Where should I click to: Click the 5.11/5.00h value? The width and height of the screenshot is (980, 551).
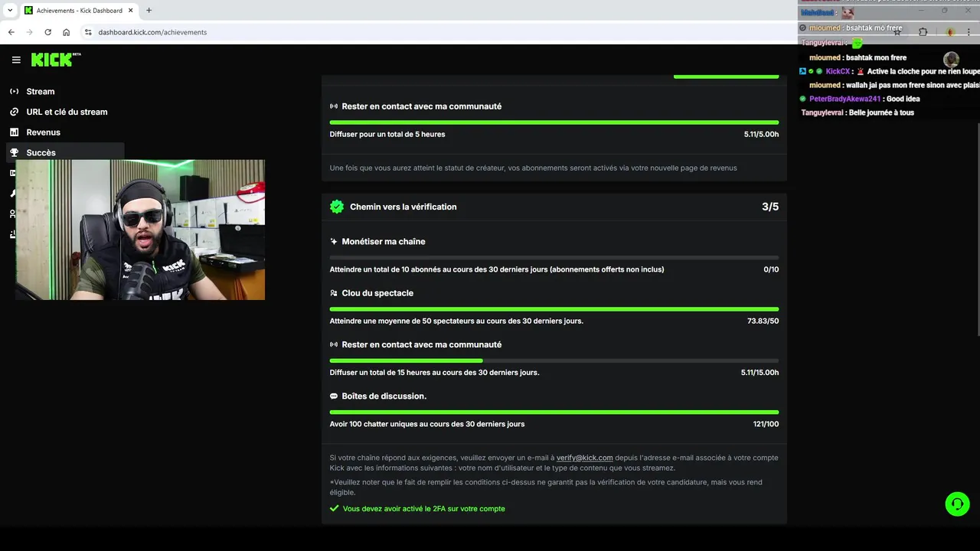[761, 134]
